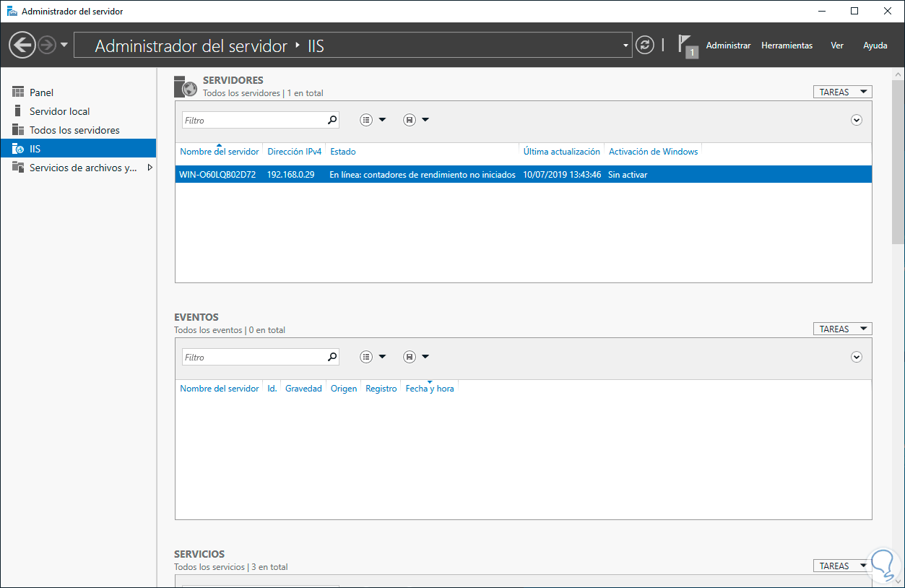Click the Servidores filter text box
Image resolution: width=905 pixels, height=588 pixels.
(253, 120)
